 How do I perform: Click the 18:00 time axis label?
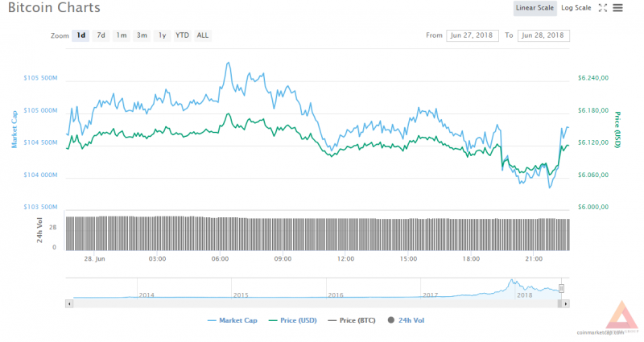click(471, 259)
